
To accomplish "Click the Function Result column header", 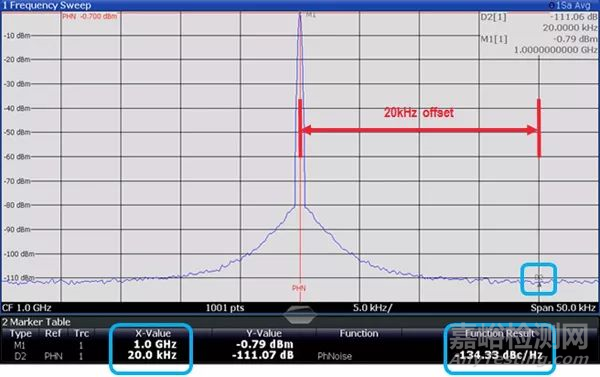I will (499, 333).
